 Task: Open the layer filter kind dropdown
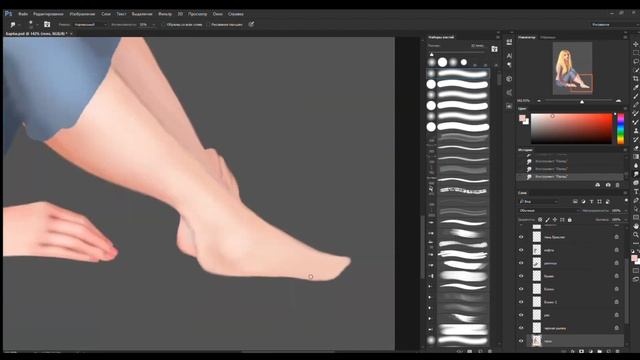coord(538,202)
